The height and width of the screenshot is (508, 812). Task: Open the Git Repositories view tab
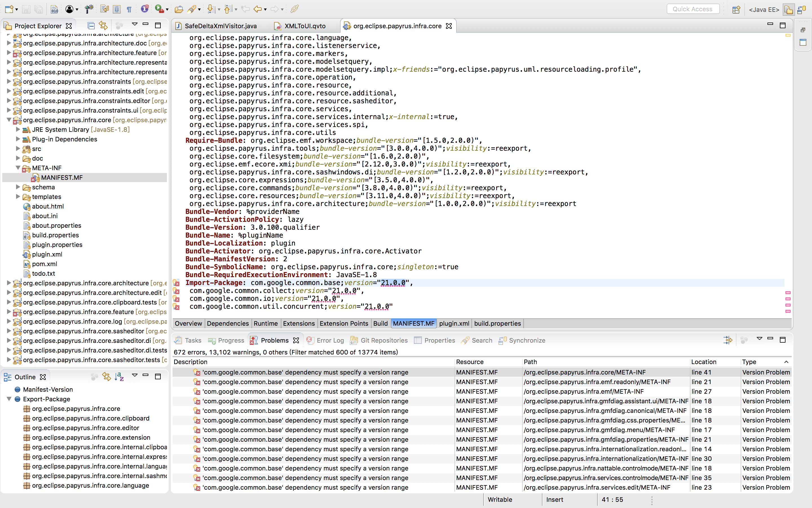pyautogui.click(x=379, y=340)
